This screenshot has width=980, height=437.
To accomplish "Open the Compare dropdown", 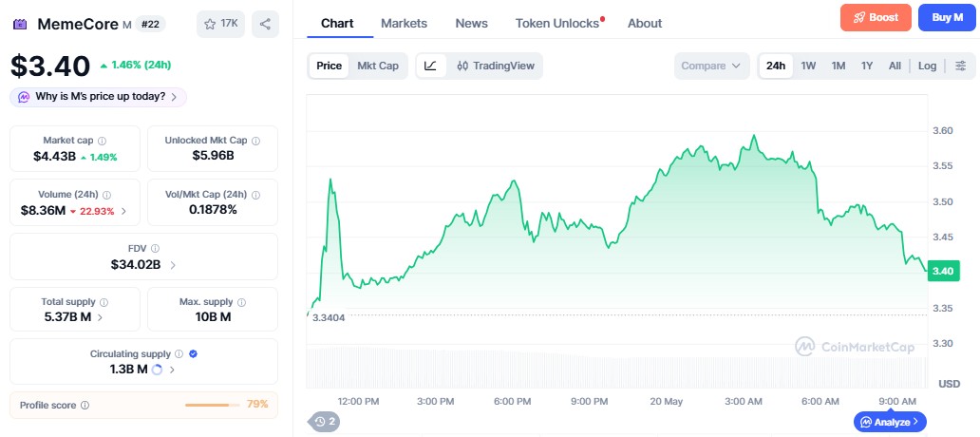I will pos(711,66).
